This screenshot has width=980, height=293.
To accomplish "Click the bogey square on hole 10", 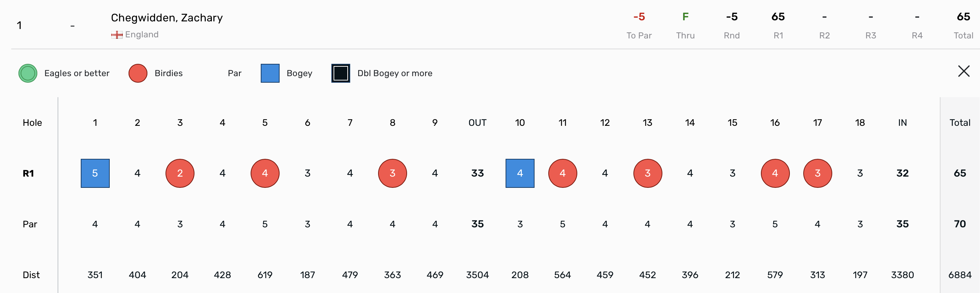I will click(x=520, y=173).
